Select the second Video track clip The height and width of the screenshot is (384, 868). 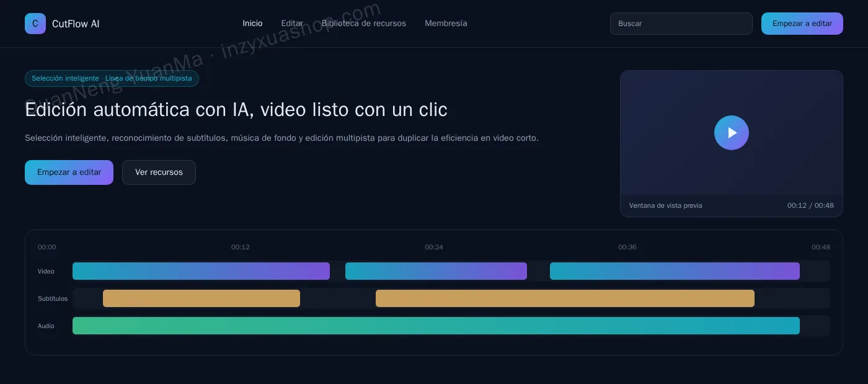pyautogui.click(x=436, y=271)
